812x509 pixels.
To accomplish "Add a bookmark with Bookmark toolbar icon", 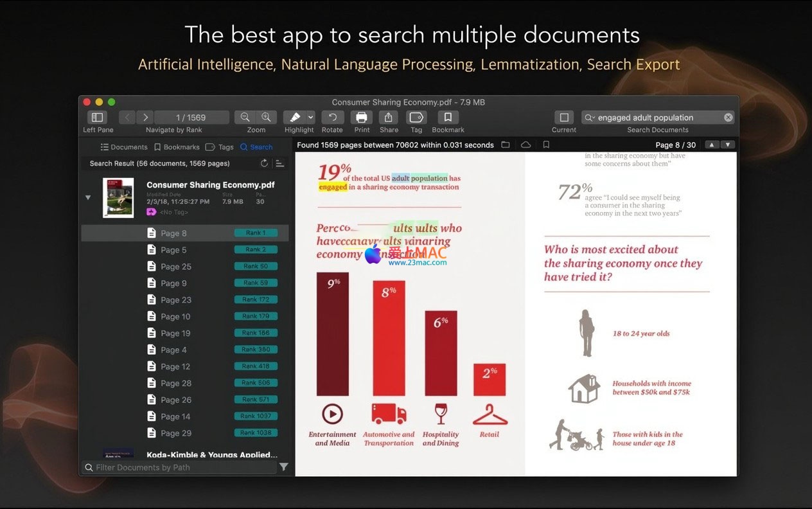I will click(x=448, y=118).
